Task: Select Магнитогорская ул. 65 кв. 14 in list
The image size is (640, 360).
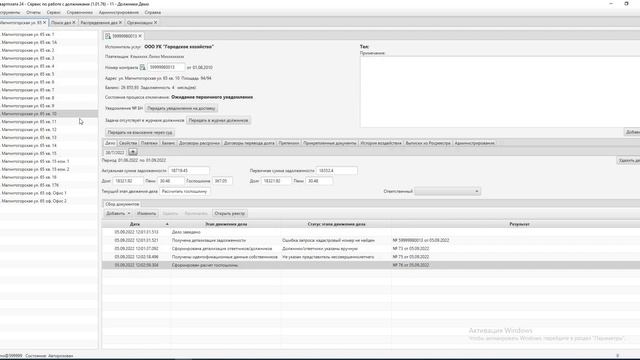Action: tap(48, 145)
